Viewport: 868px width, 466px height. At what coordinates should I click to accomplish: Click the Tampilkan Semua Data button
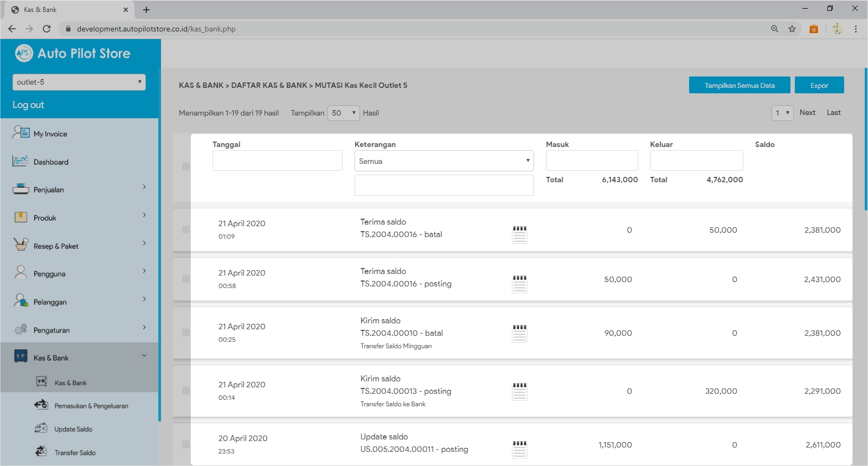point(739,85)
